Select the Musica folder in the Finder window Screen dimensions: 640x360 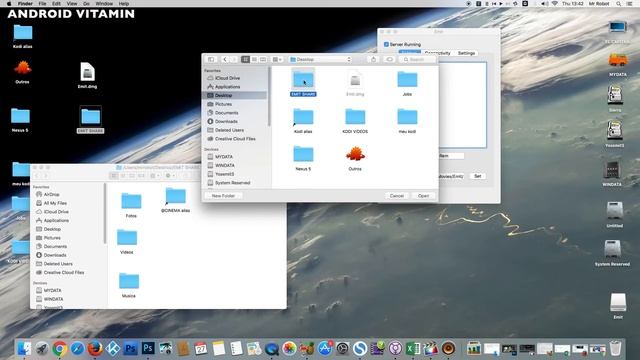[129, 285]
